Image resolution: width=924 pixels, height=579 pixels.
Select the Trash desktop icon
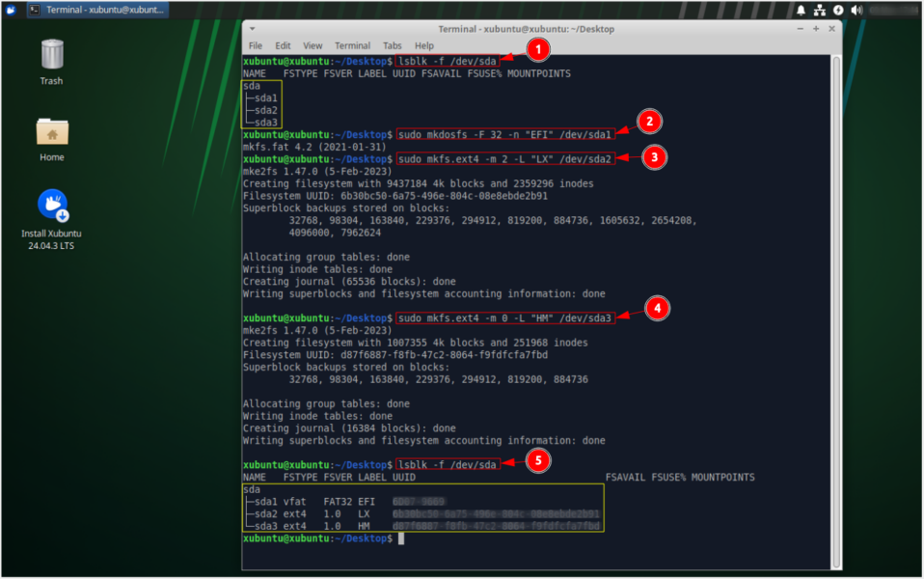click(x=52, y=62)
